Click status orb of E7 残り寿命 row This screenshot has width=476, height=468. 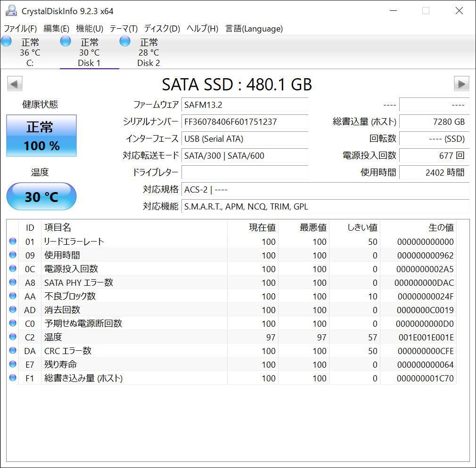point(13,364)
